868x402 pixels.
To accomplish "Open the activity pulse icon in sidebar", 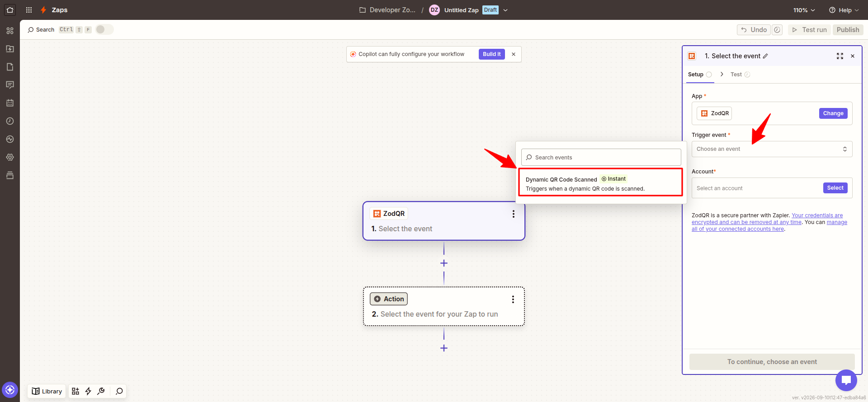I will click(10, 139).
